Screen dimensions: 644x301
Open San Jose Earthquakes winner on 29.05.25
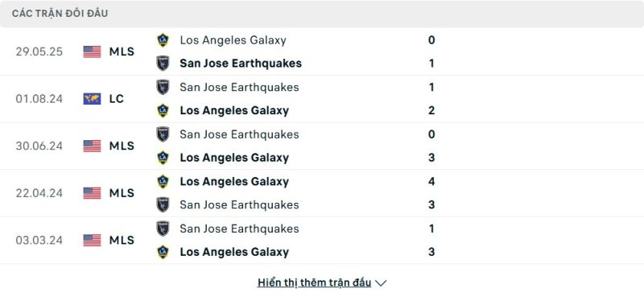tap(241, 64)
